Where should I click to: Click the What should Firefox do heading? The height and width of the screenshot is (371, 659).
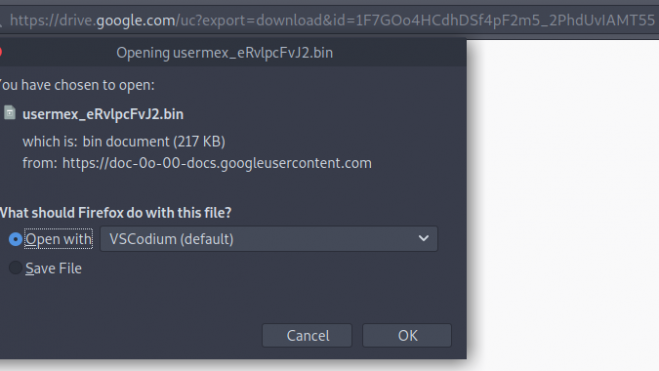click(116, 213)
